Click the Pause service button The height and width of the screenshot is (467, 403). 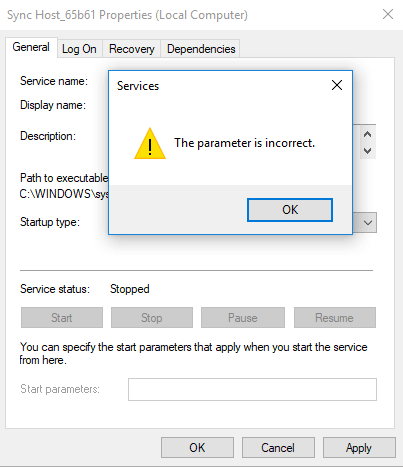pos(243,318)
